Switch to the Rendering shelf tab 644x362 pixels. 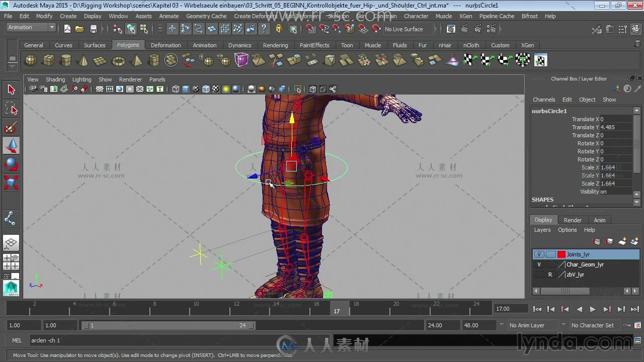(275, 45)
